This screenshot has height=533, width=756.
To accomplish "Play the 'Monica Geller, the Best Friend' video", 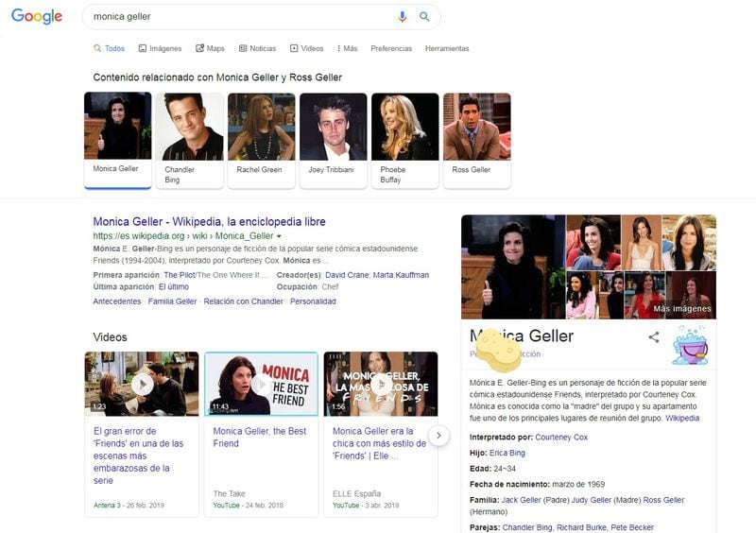I will pyautogui.click(x=261, y=384).
